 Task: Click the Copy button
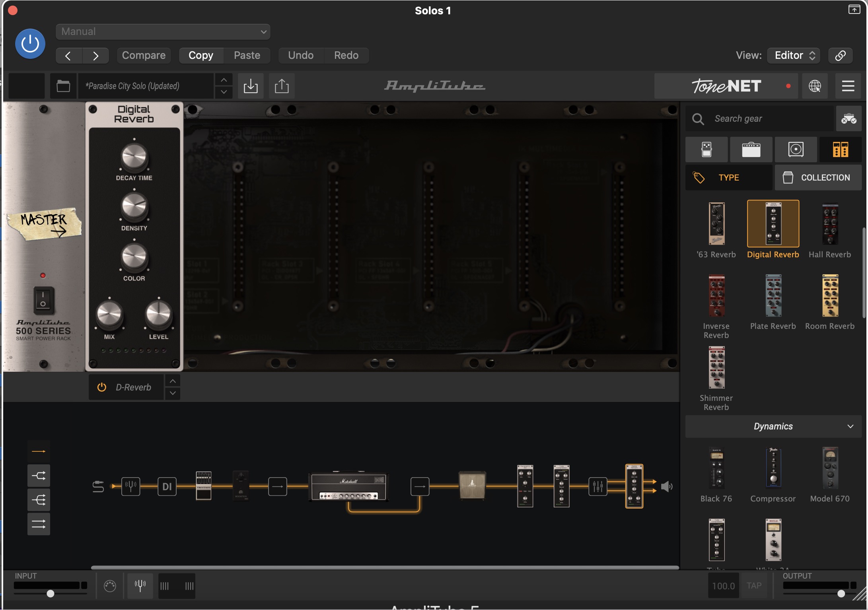(x=201, y=55)
